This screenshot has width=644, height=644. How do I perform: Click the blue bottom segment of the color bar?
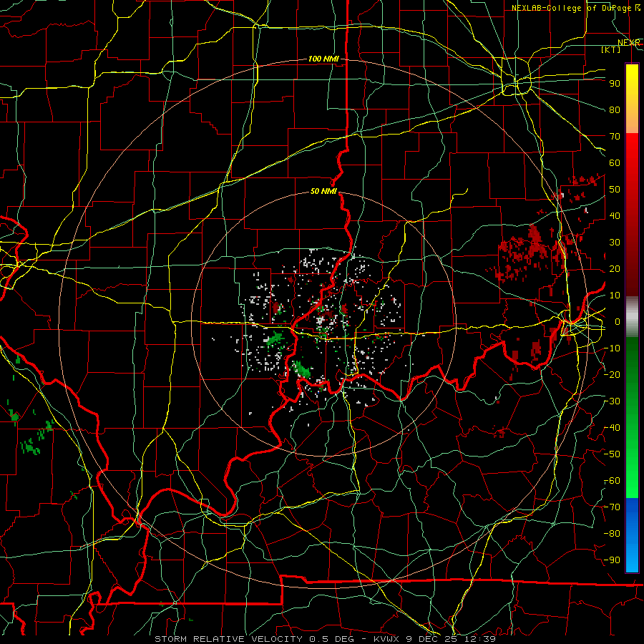coord(632,535)
